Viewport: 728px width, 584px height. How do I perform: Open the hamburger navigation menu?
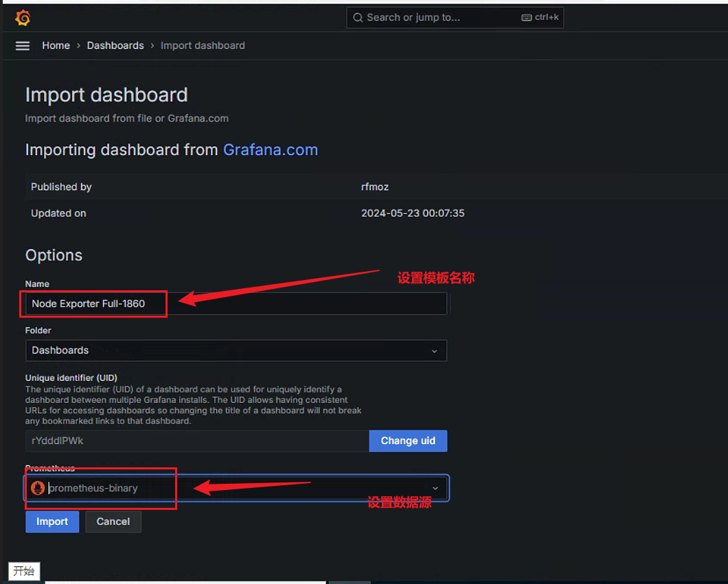pyautogui.click(x=22, y=45)
